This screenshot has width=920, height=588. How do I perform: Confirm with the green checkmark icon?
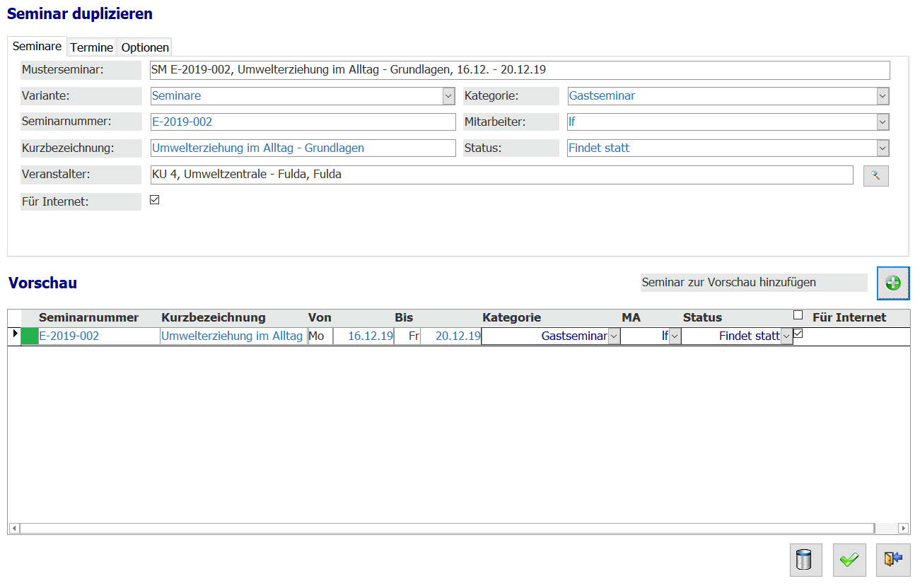(x=849, y=560)
